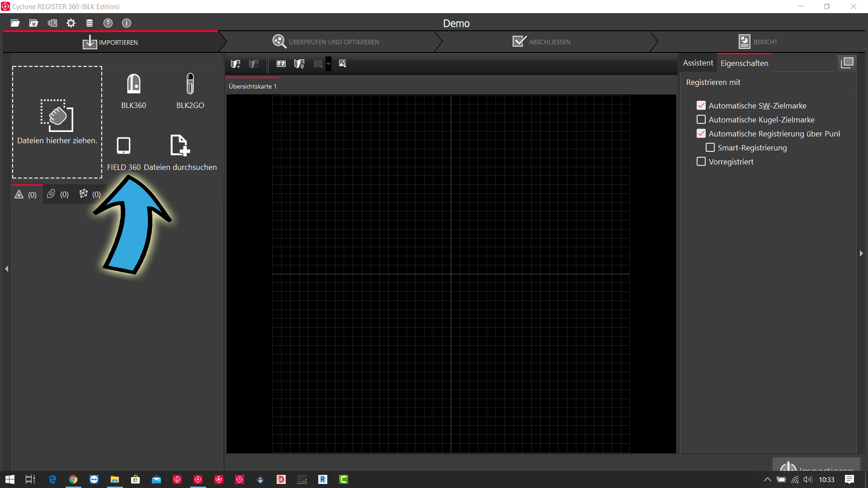Collapse the right panel arrow
The height and width of the screenshot is (488, 868).
861,253
